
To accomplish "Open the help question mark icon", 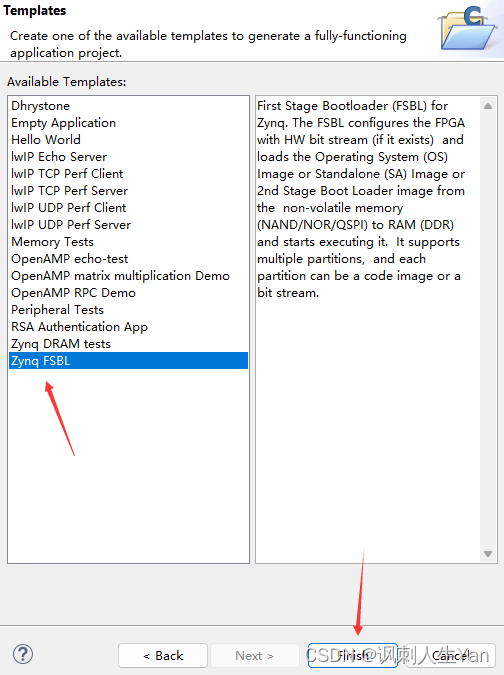I will coord(23,654).
